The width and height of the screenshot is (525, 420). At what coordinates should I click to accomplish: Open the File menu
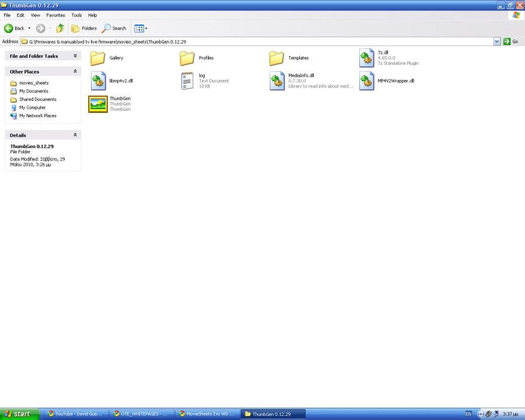click(7, 15)
